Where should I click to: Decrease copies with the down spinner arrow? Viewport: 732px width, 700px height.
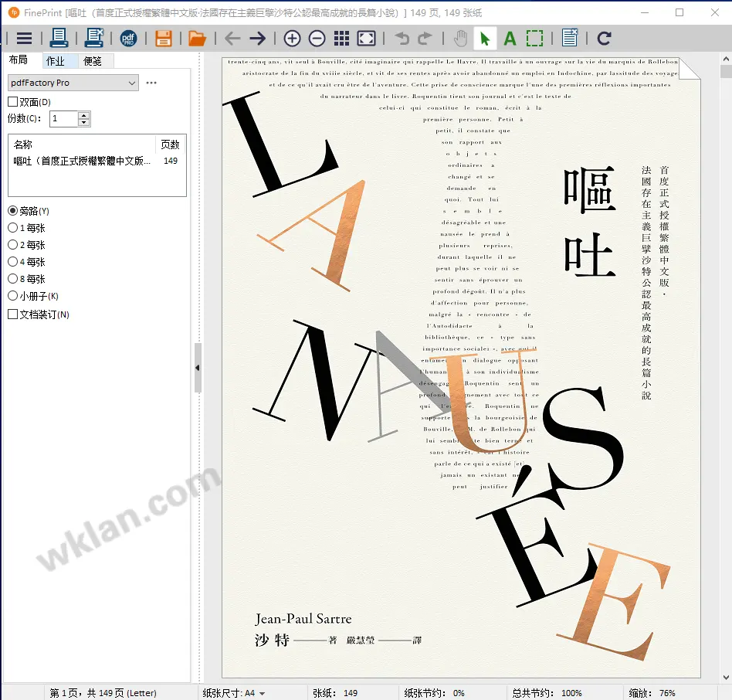pyautogui.click(x=83, y=122)
